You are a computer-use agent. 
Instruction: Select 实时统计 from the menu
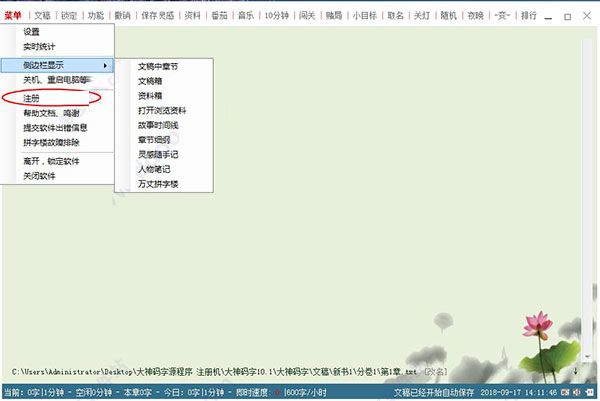click(x=39, y=47)
